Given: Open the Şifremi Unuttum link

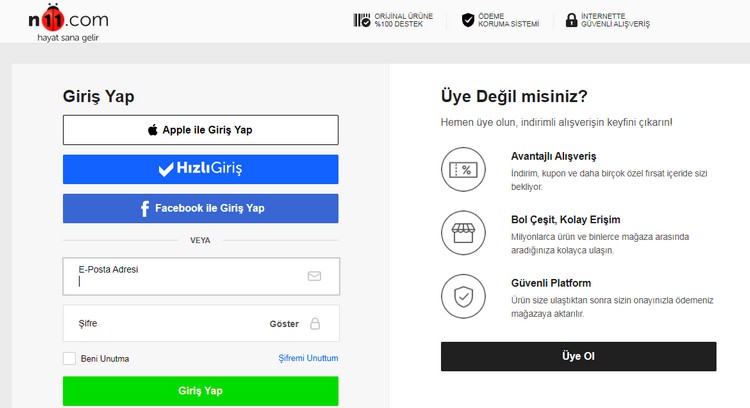Looking at the screenshot, I should tap(308, 358).
